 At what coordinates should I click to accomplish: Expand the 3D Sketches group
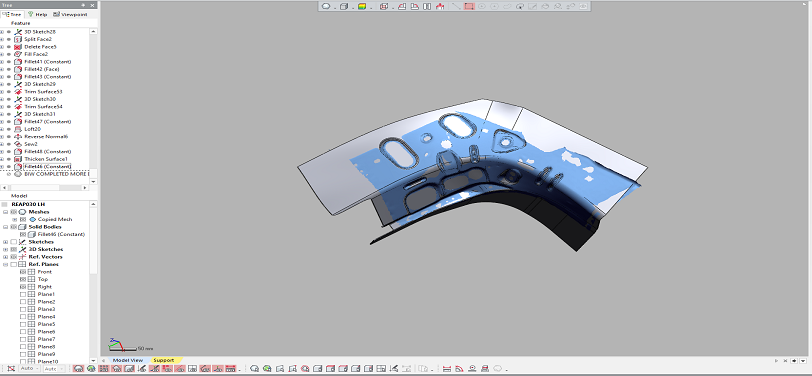click(6, 249)
